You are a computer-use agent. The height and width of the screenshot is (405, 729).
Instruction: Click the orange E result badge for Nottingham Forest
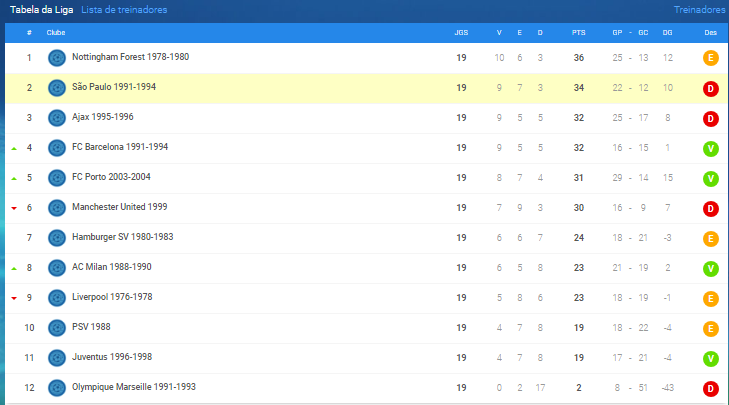pos(710,58)
